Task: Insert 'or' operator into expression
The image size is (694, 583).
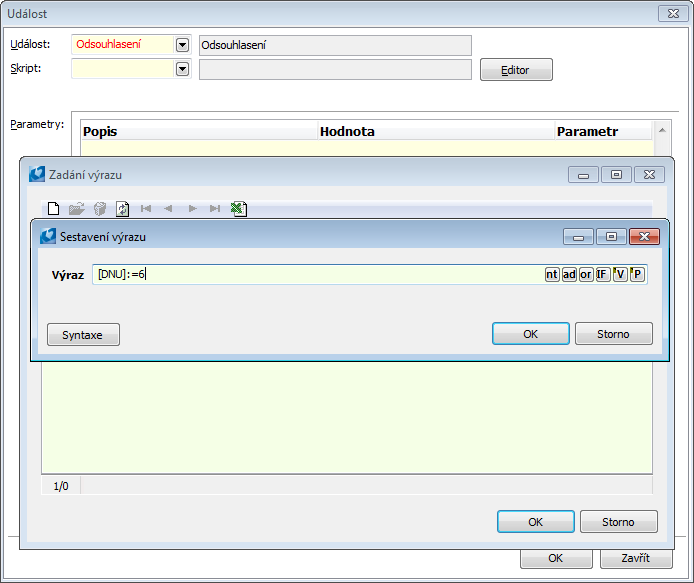Action: (586, 274)
